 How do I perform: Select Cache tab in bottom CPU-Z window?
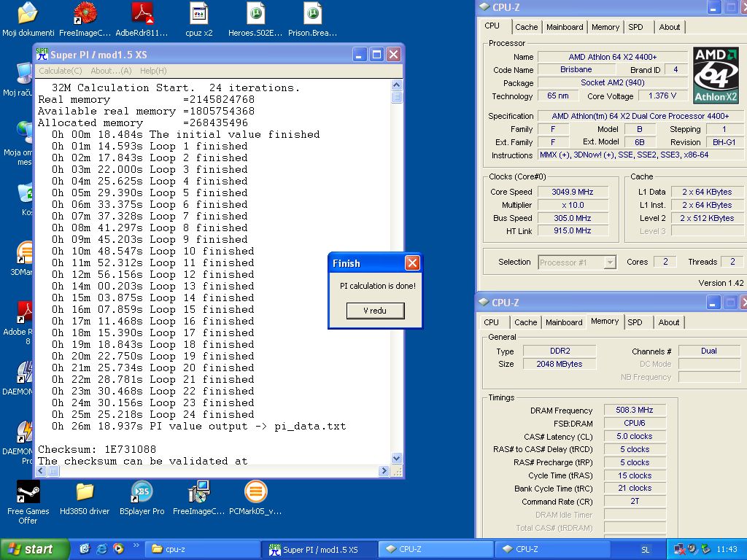tap(525, 322)
